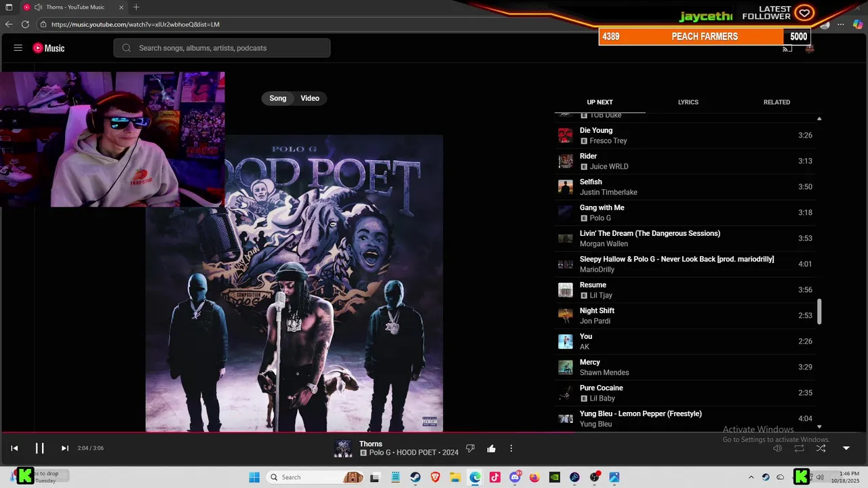Switch to Video mode

(x=310, y=98)
